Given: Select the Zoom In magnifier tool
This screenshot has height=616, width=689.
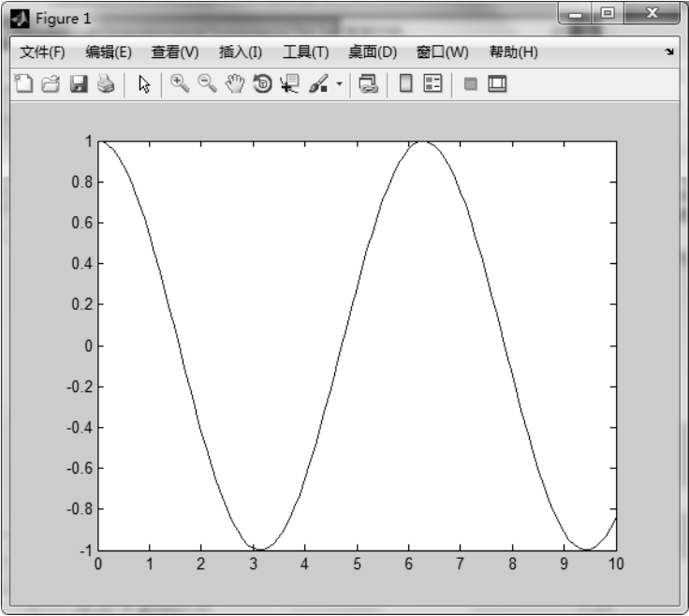Looking at the screenshot, I should (x=180, y=84).
